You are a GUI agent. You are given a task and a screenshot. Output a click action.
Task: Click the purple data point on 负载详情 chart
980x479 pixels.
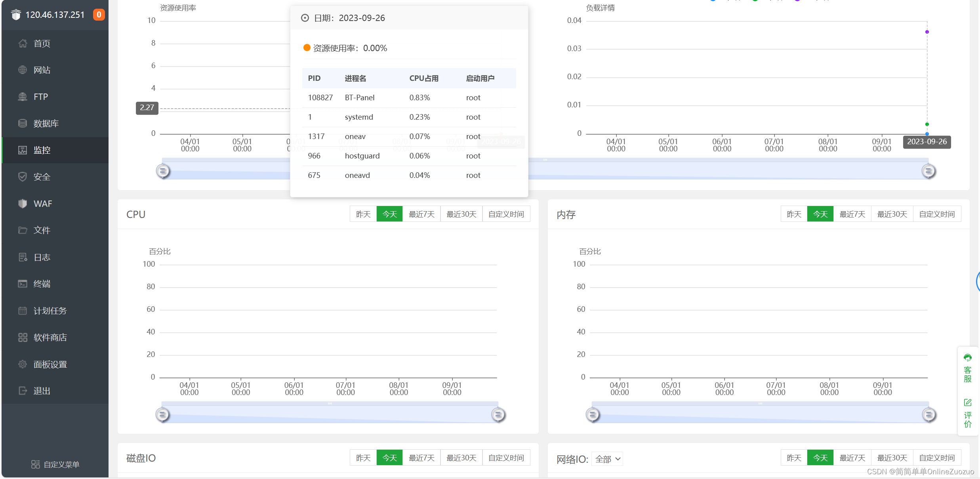927,32
